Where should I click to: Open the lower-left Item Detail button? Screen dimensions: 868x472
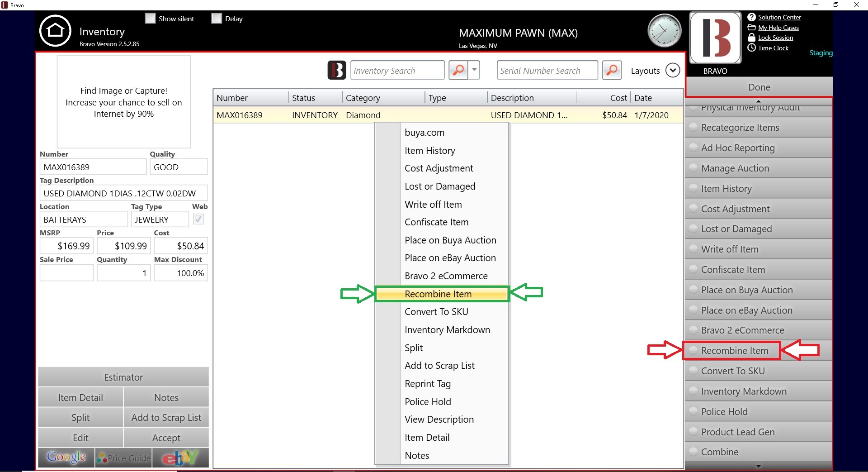[x=80, y=397]
